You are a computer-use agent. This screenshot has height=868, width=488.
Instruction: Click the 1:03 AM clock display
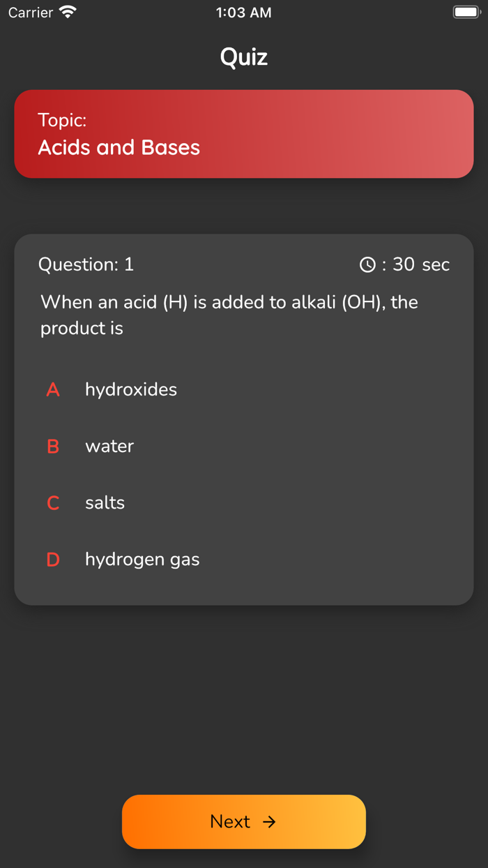tap(244, 12)
